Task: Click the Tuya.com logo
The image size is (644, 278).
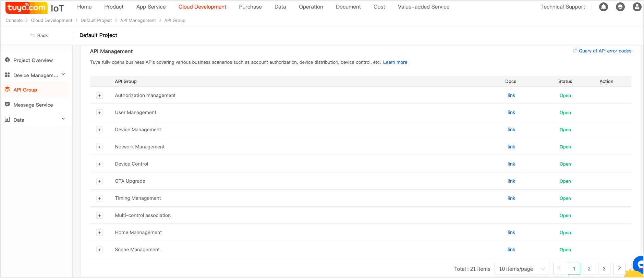Action: click(x=27, y=8)
